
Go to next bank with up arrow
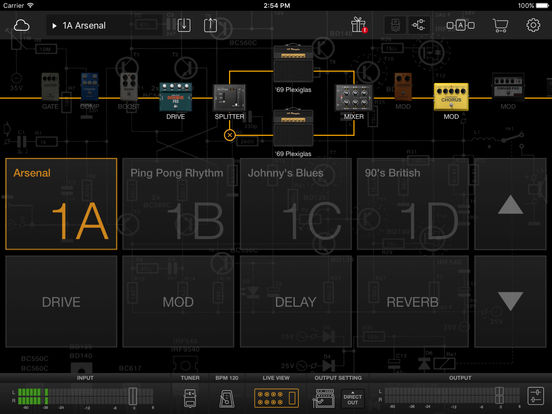click(510, 204)
